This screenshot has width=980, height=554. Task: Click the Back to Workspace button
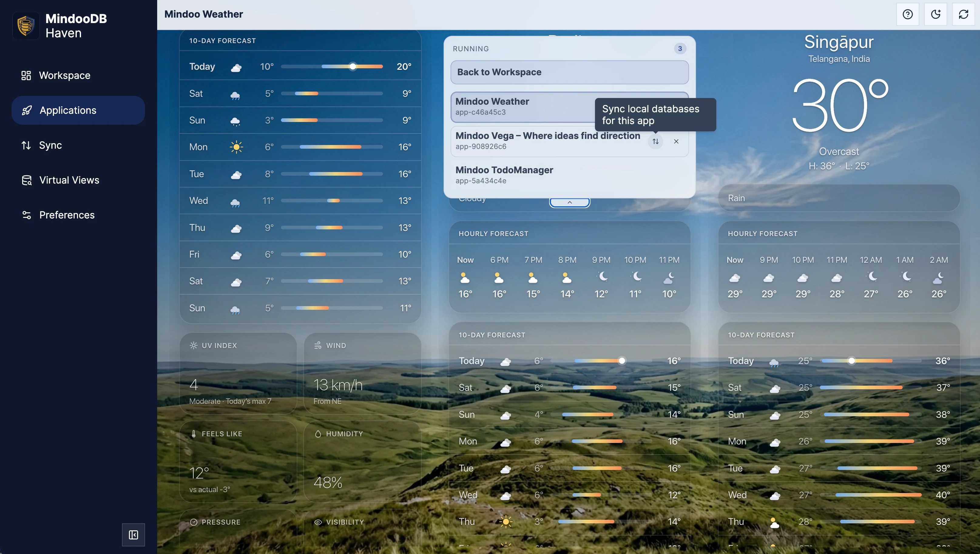click(x=569, y=72)
